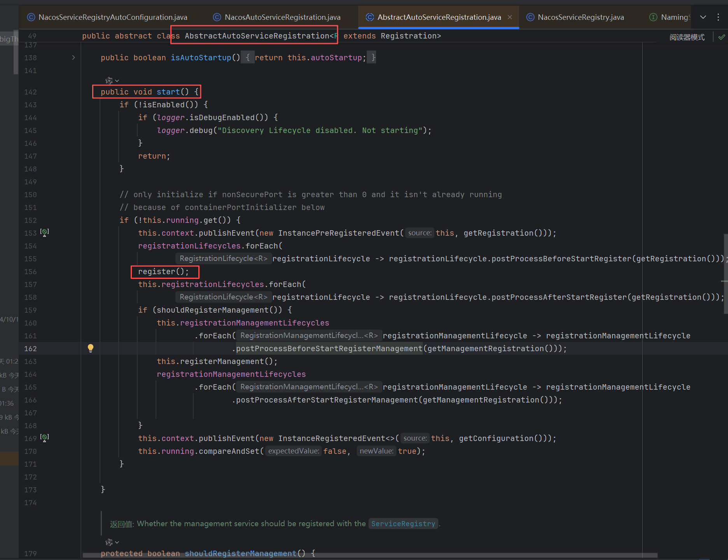Expand the collapsed brace after isAutoStartup()
This screenshot has width=728, height=560.
click(x=248, y=58)
